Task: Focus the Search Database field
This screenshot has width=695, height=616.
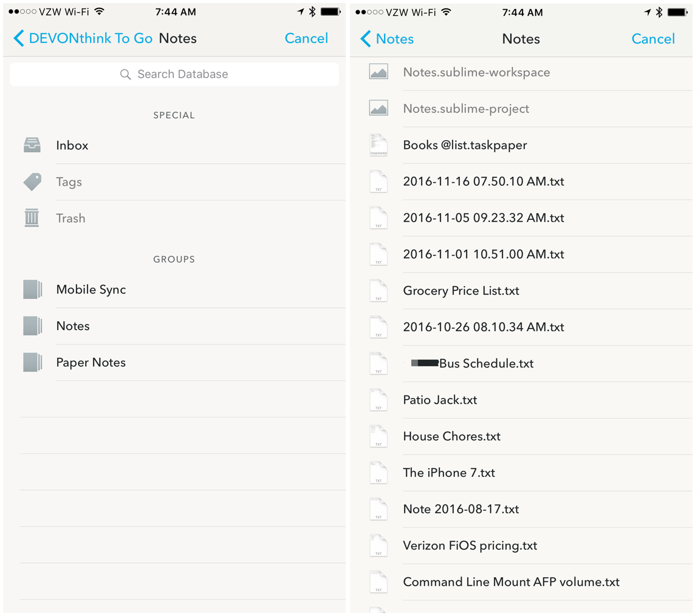Action: point(174,74)
